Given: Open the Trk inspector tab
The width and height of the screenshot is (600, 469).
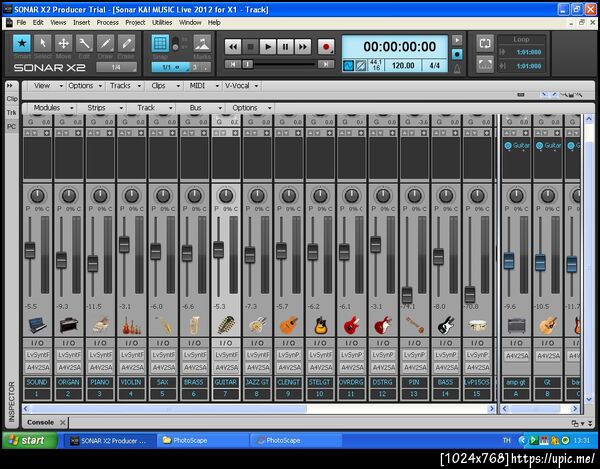Looking at the screenshot, I should [x=11, y=112].
